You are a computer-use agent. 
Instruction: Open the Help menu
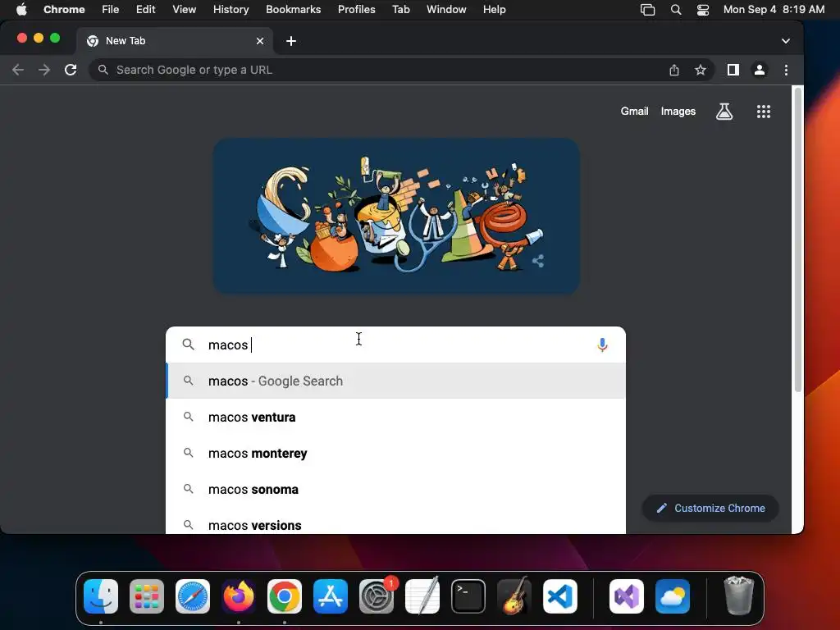pyautogui.click(x=494, y=10)
